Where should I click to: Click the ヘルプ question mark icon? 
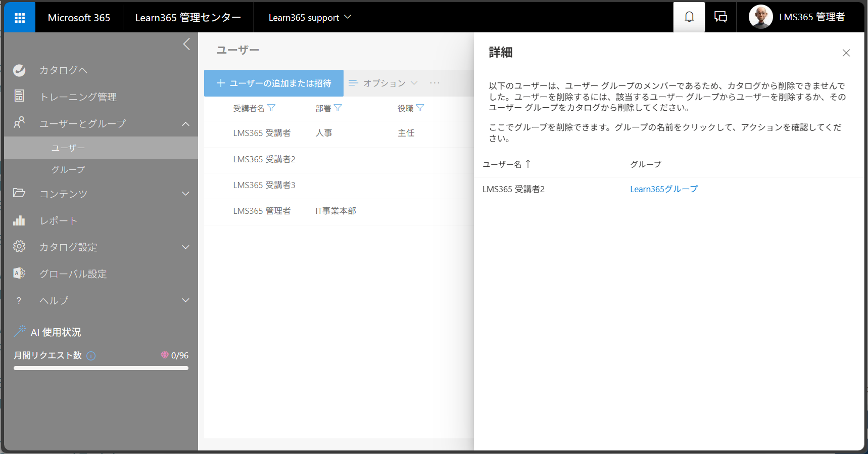coord(19,300)
